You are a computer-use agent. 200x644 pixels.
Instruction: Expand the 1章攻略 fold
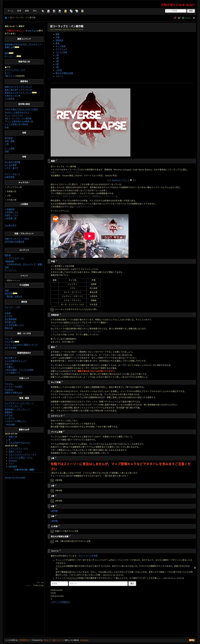52,480
